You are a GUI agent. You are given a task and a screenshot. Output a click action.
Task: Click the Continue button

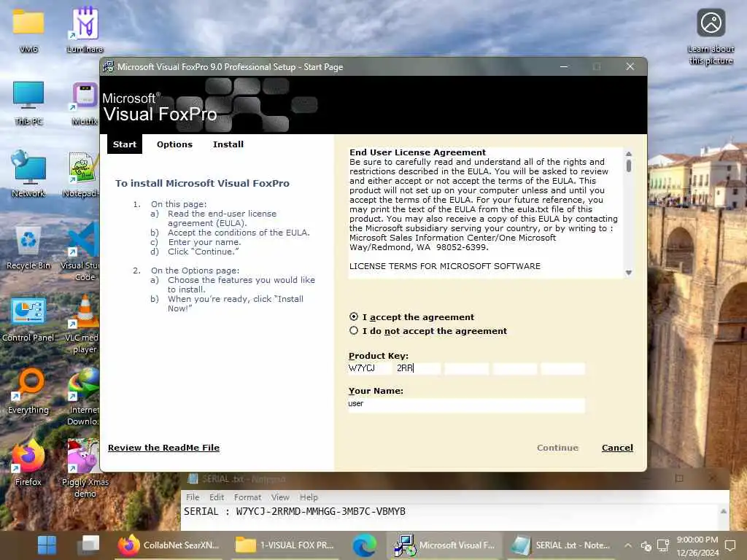(557, 448)
